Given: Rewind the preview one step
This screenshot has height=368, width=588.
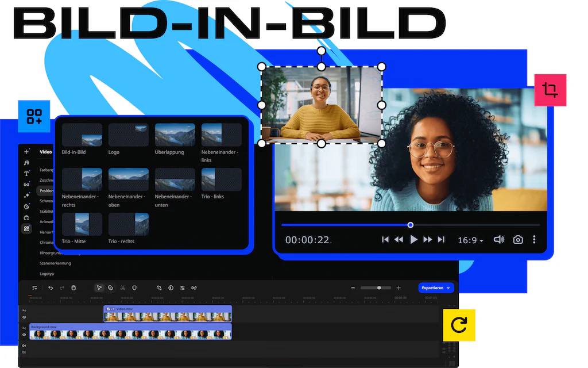Looking at the screenshot, I should 399,240.
